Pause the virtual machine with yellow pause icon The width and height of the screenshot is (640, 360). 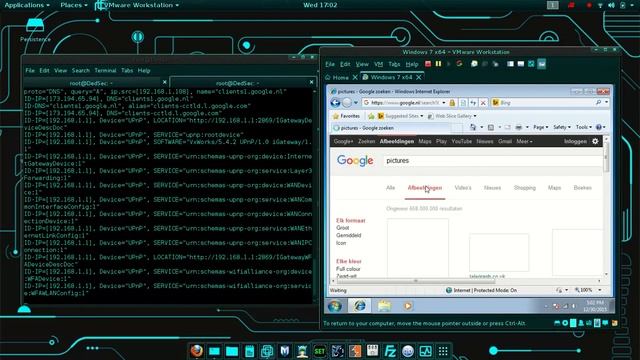point(438,64)
